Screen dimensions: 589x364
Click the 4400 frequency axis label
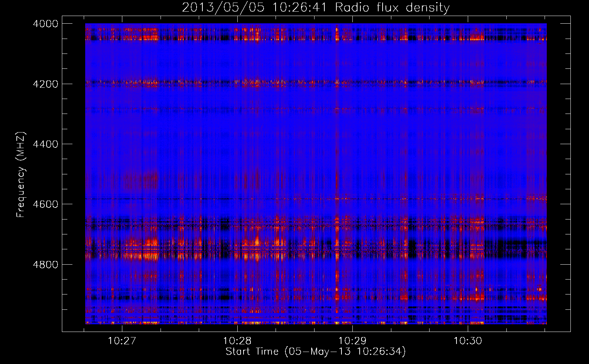pyautogui.click(x=46, y=144)
